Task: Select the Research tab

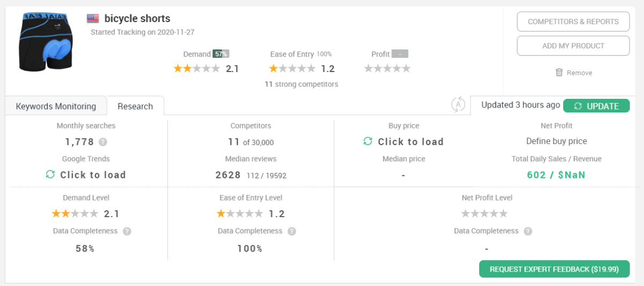Action: coord(135,106)
